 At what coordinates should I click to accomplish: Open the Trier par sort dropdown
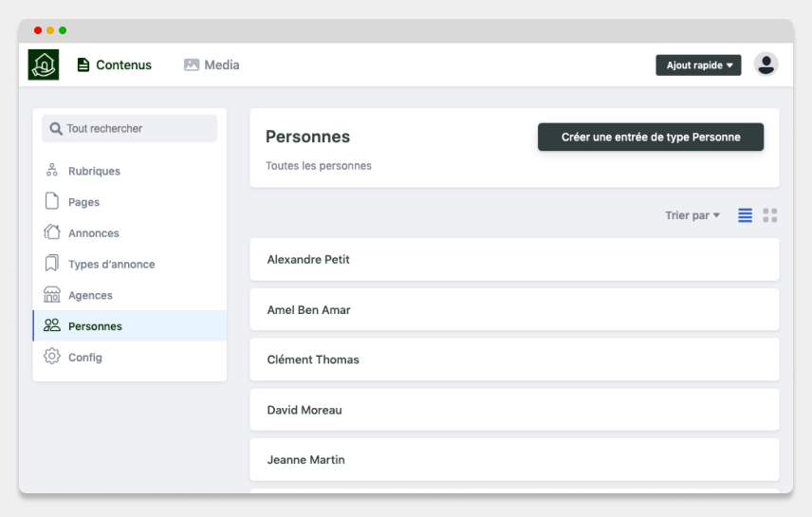point(692,216)
